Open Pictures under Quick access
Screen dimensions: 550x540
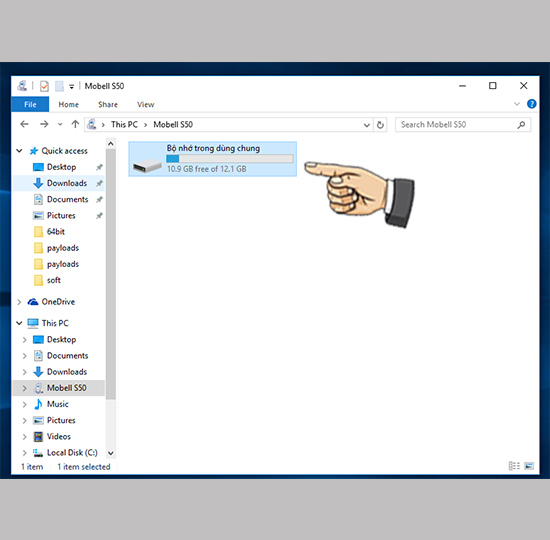point(61,215)
